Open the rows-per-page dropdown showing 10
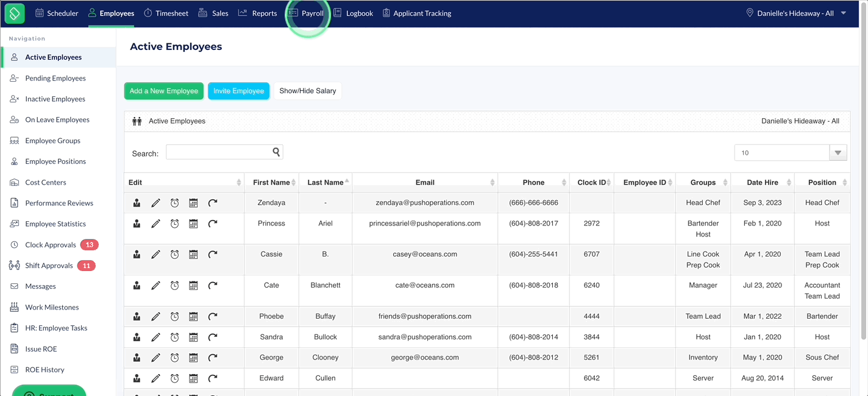The image size is (868, 396). (x=791, y=153)
